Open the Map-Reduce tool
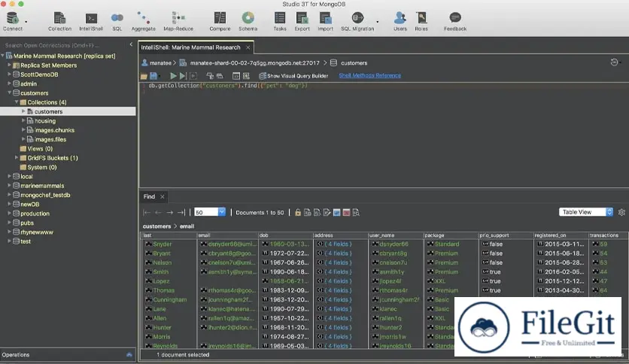The image size is (629, 364). tap(178, 21)
